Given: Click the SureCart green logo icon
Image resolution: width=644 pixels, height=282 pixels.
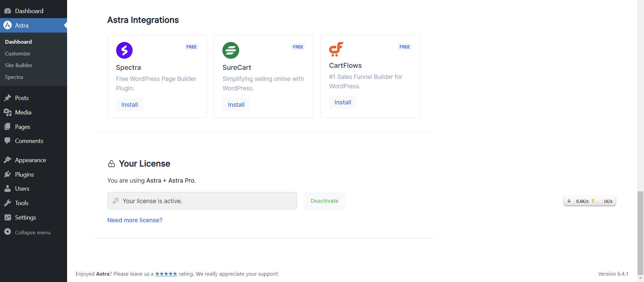Looking at the screenshot, I should pos(231,50).
